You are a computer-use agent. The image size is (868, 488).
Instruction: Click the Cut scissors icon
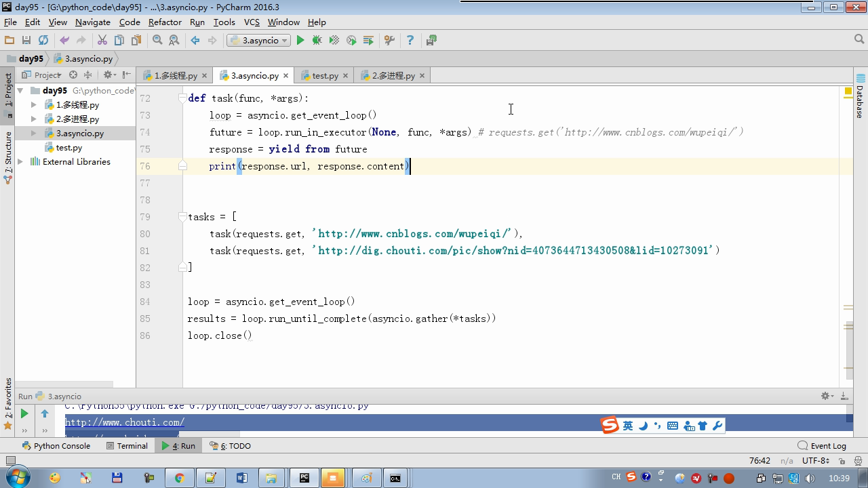pyautogui.click(x=102, y=41)
